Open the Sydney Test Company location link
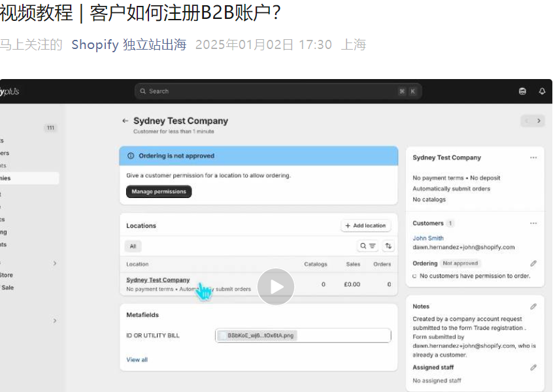The width and height of the screenshot is (553, 392). (158, 280)
